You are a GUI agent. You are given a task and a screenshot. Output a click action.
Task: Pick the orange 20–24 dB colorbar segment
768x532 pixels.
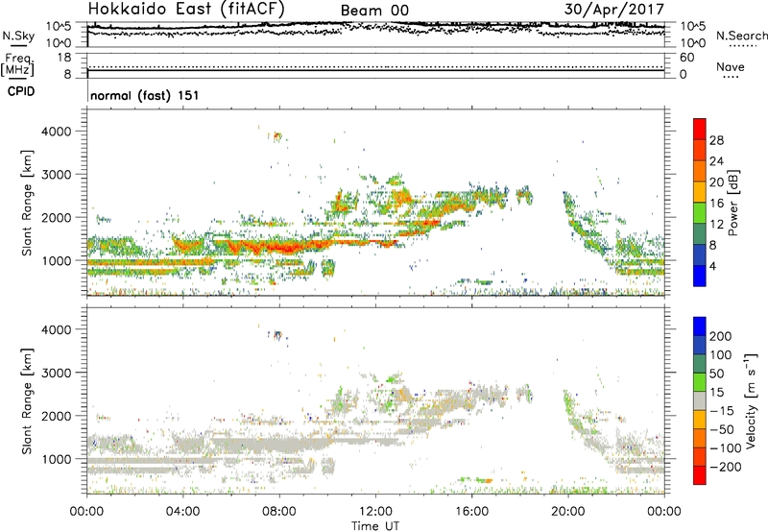coord(700,171)
